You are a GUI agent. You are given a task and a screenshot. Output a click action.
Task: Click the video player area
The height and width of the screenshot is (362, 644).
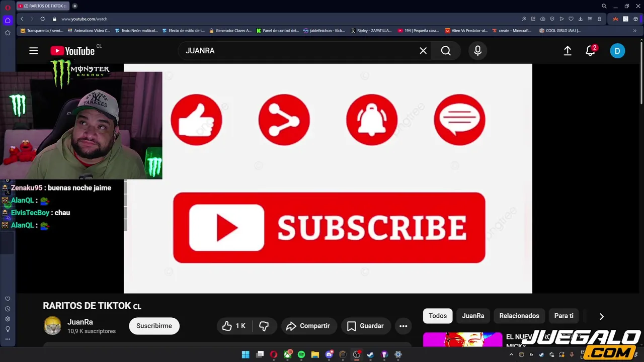pos(328,178)
